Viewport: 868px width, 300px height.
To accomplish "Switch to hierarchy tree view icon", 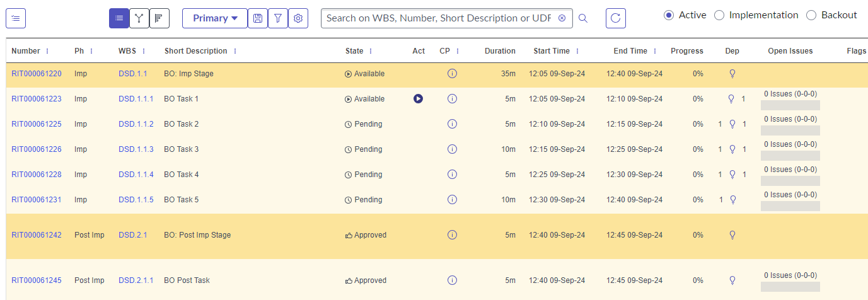I will tap(139, 18).
